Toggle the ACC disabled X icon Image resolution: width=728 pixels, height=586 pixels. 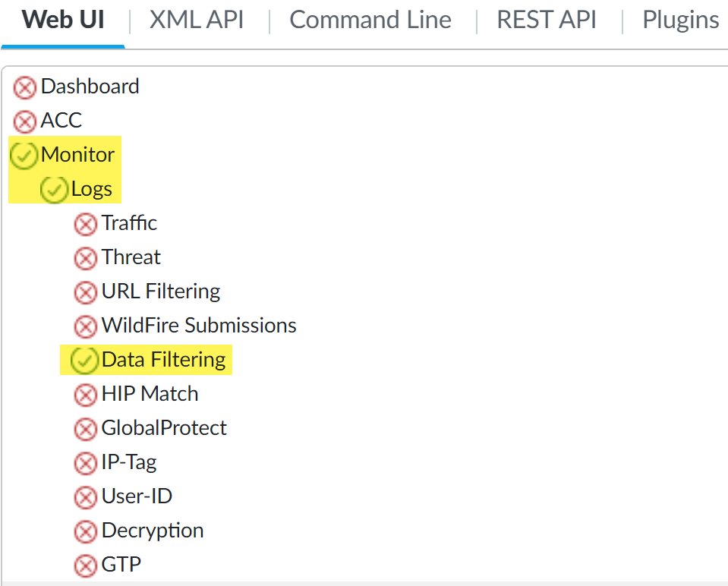pos(25,121)
